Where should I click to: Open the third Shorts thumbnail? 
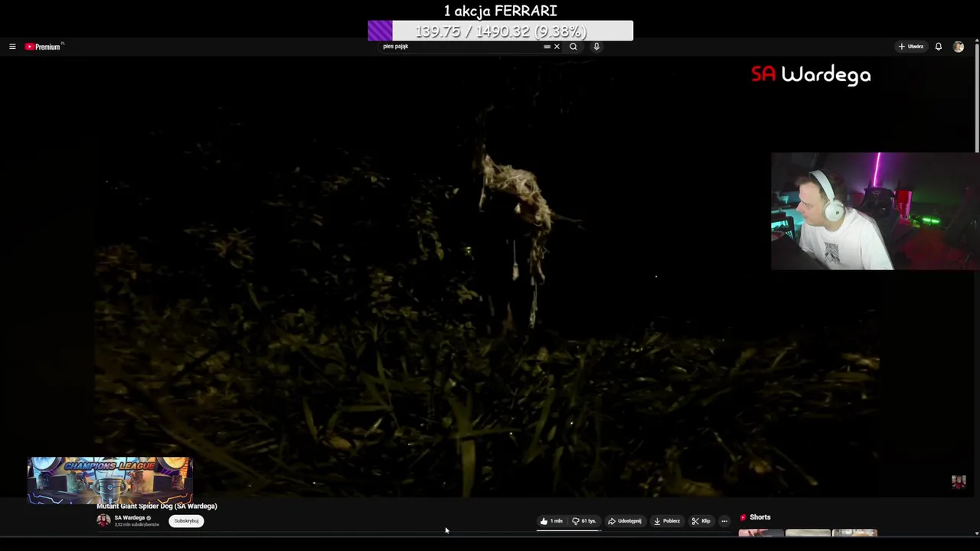pyautogui.click(x=854, y=533)
